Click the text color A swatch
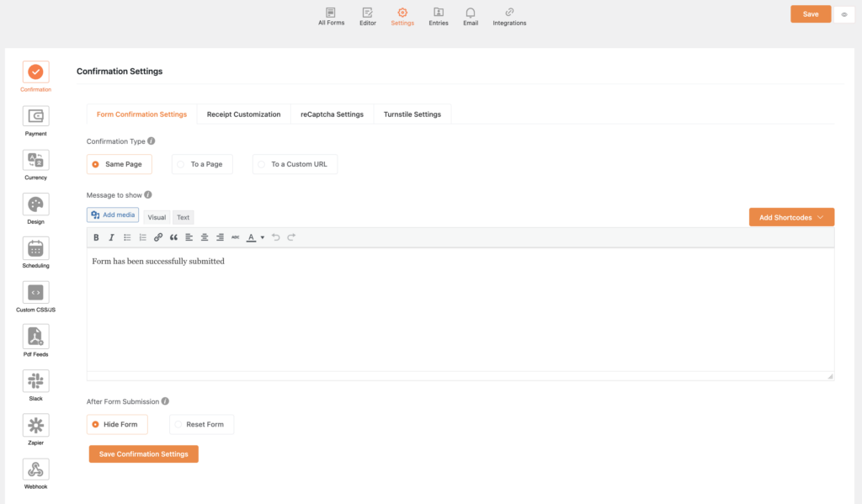 pos(251,237)
